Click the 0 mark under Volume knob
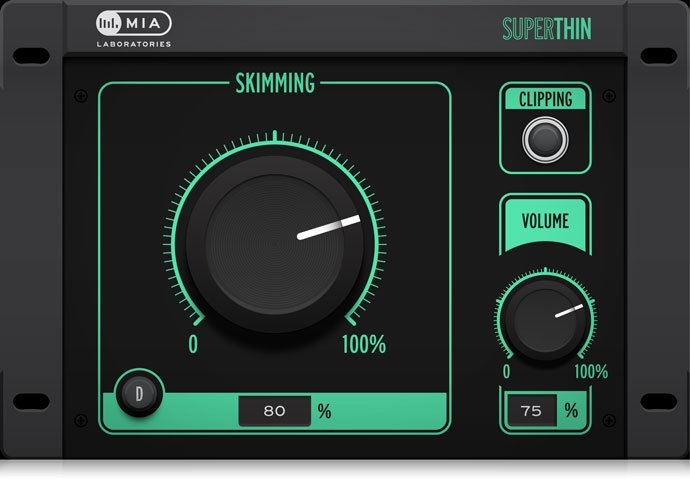This screenshot has width=690, height=479. [x=506, y=371]
